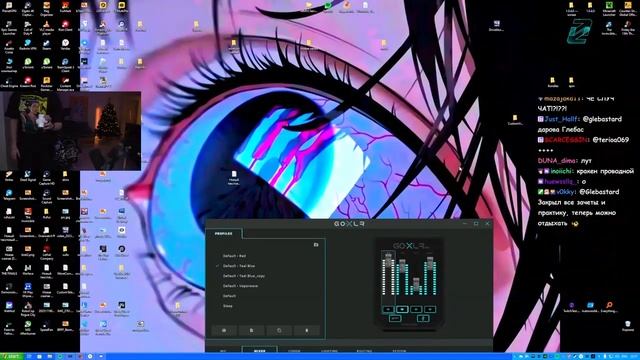The image size is (640, 360).
Task: Click the Start button on the taskbar
Action: [x=11, y=356]
